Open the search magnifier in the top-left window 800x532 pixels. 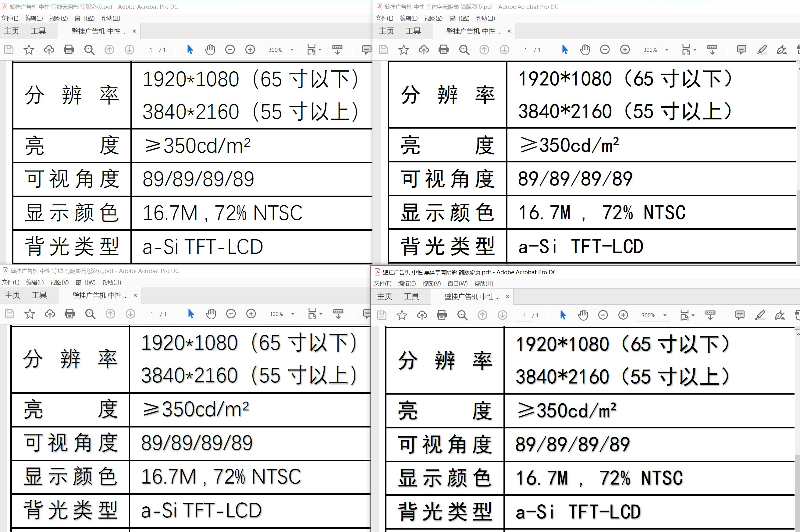click(89, 50)
